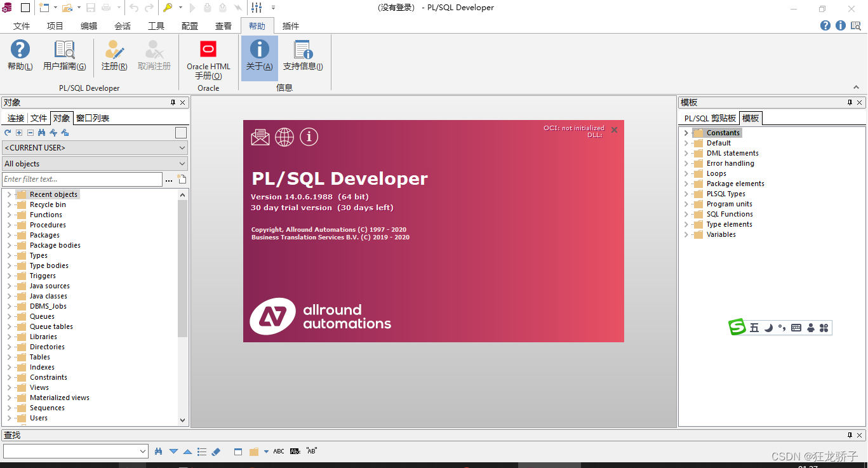Screen dimensions: 868x468
Task: Expand the Constants template folder
Action: pyautogui.click(x=686, y=133)
